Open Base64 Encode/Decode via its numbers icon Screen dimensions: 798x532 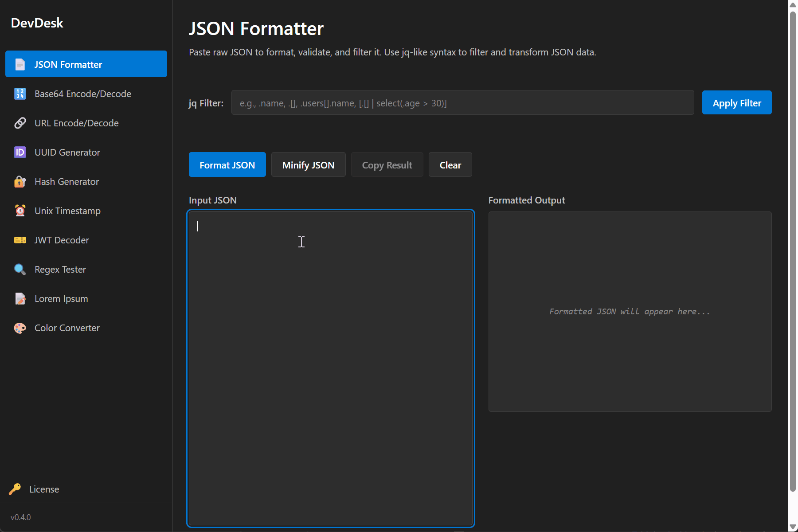click(x=20, y=94)
